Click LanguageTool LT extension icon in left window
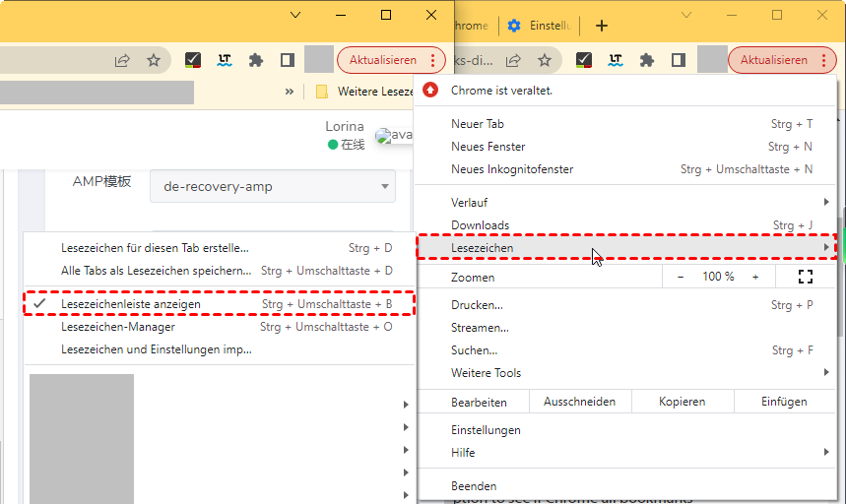This screenshot has width=846, height=504. click(225, 60)
